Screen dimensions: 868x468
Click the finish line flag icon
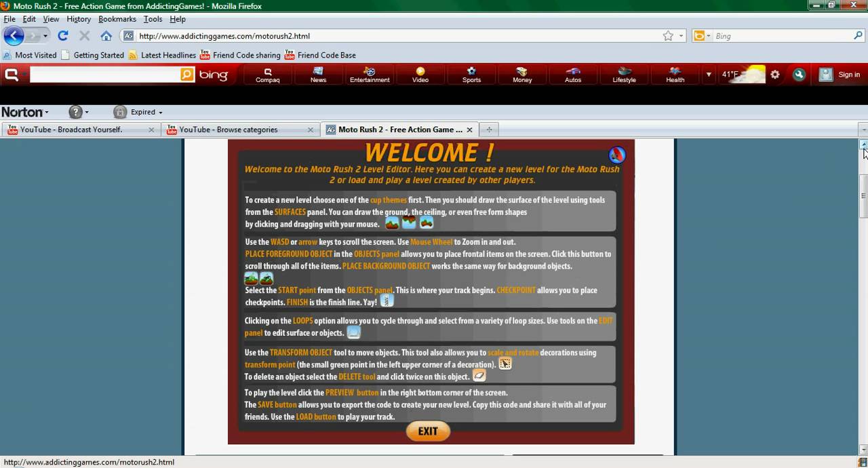pyautogui.click(x=387, y=300)
